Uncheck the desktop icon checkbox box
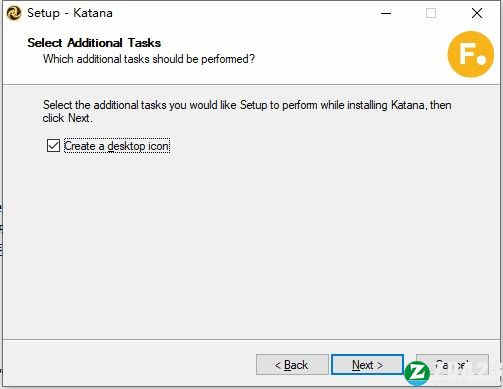The height and width of the screenshot is (389, 503). pyautogui.click(x=53, y=146)
